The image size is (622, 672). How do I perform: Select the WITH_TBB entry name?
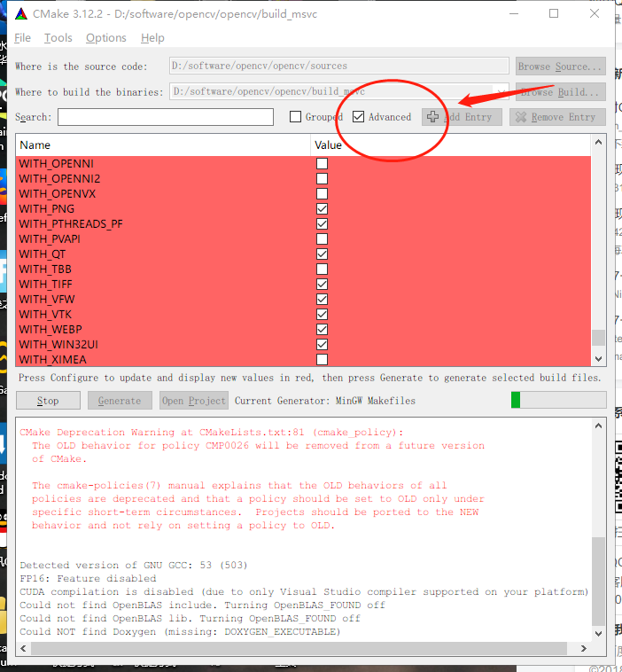pos(45,270)
